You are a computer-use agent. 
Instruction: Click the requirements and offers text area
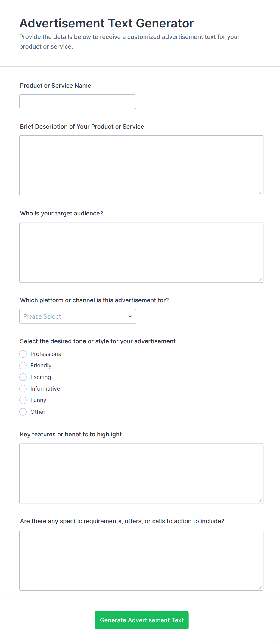click(x=141, y=560)
